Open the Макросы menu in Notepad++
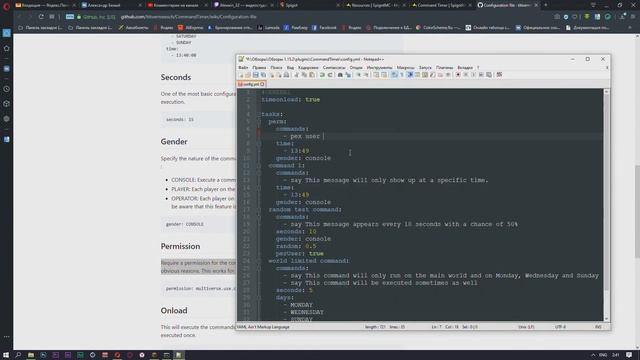Viewport: 640px width, 360px height. click(x=405, y=68)
